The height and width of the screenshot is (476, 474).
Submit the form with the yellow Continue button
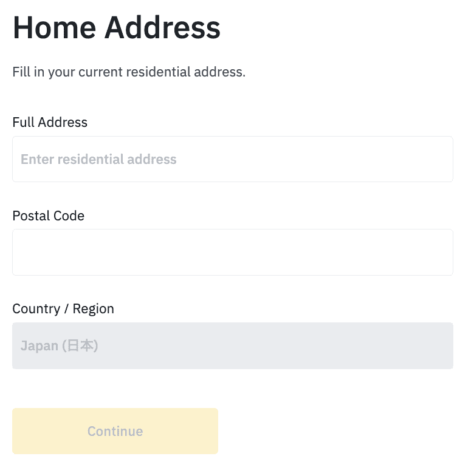115,431
